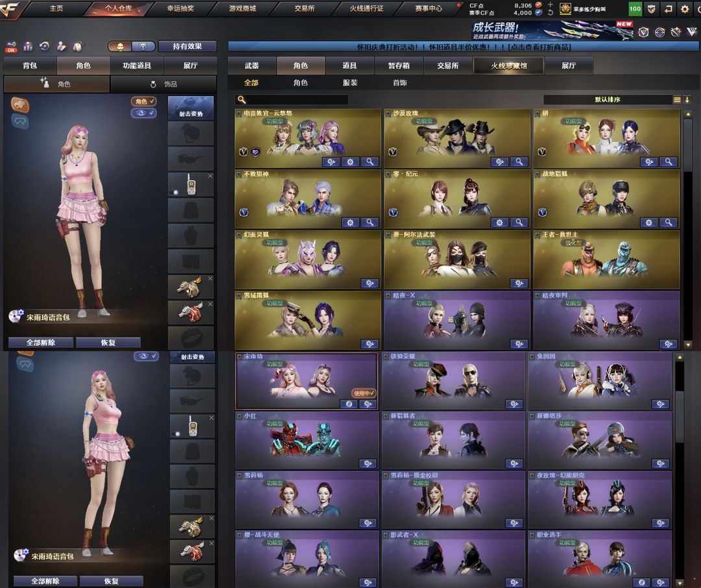Toggle the 使用中 check on 宋雨琦 card
701x588 pixels.
(364, 393)
